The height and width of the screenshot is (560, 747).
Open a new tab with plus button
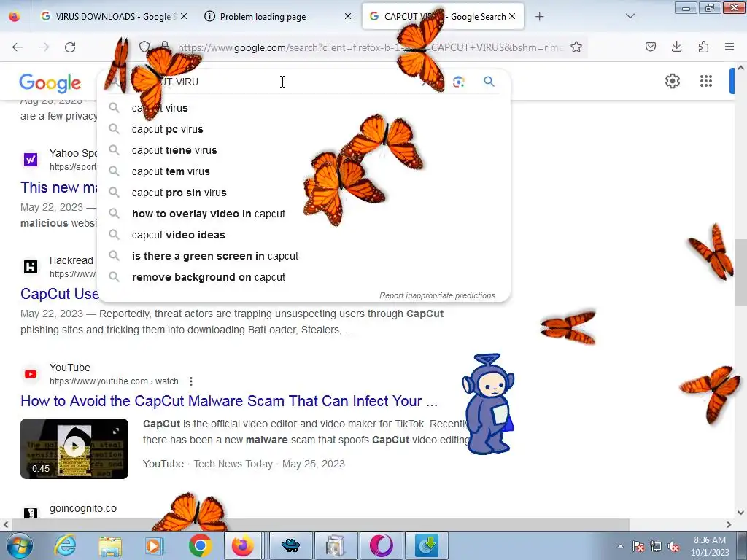coord(539,17)
